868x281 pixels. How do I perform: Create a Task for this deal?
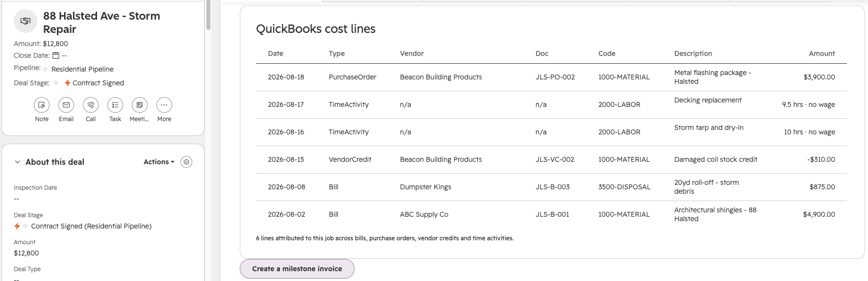click(x=115, y=105)
